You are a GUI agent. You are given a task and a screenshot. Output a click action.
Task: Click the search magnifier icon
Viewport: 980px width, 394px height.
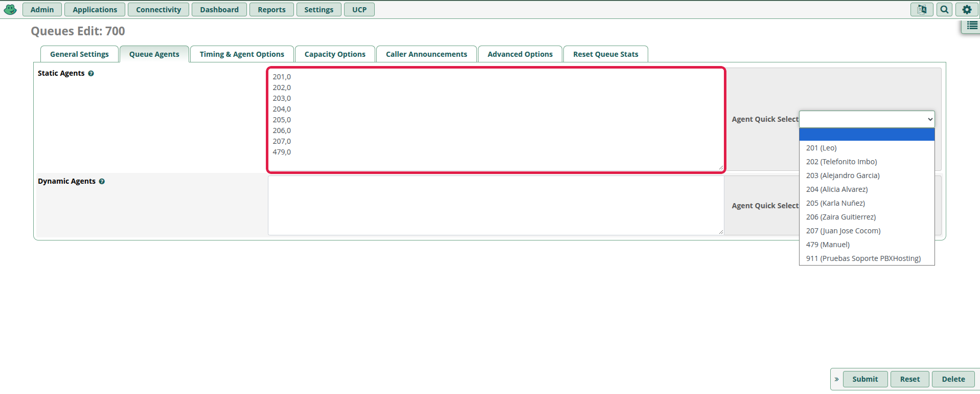pos(944,10)
